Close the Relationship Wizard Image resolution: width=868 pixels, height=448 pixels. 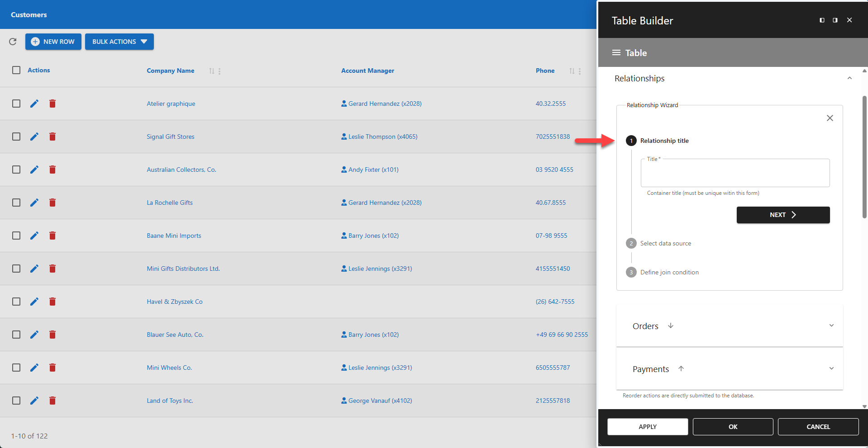[830, 118]
